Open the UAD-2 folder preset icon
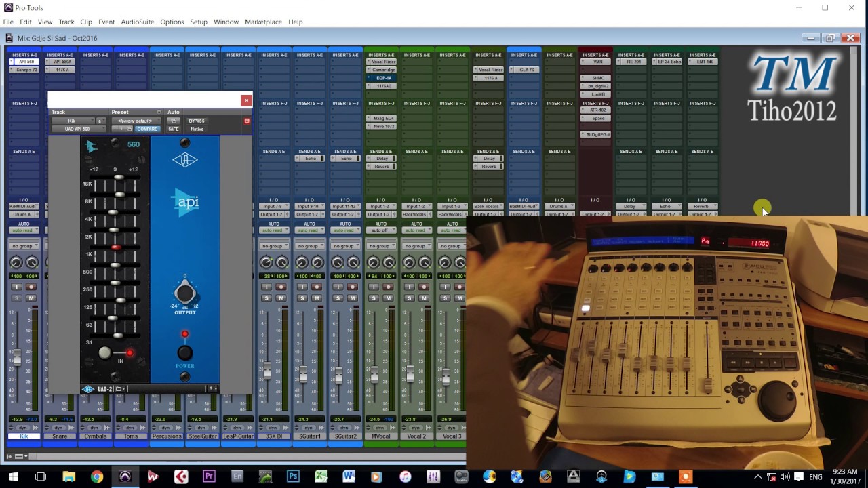The height and width of the screenshot is (488, 868). [119, 389]
